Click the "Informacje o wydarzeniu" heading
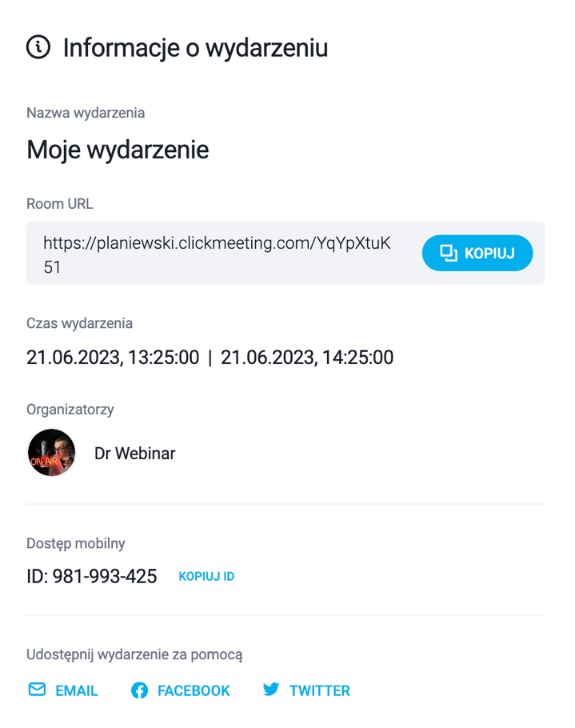575x728 pixels. tap(195, 48)
